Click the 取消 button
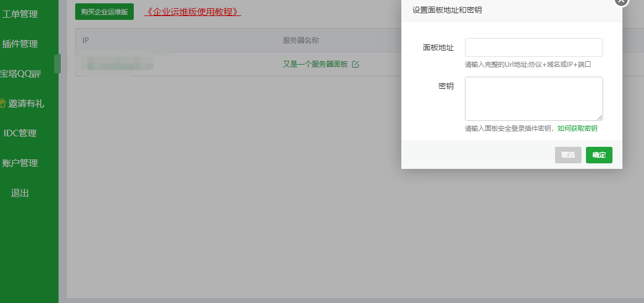This screenshot has width=644, height=303. [x=568, y=155]
